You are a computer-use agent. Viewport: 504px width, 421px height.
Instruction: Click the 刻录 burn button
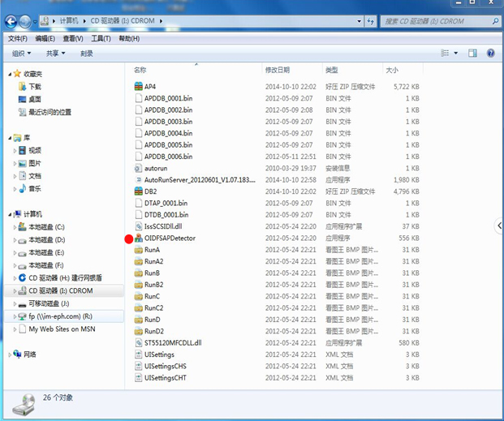(87, 54)
